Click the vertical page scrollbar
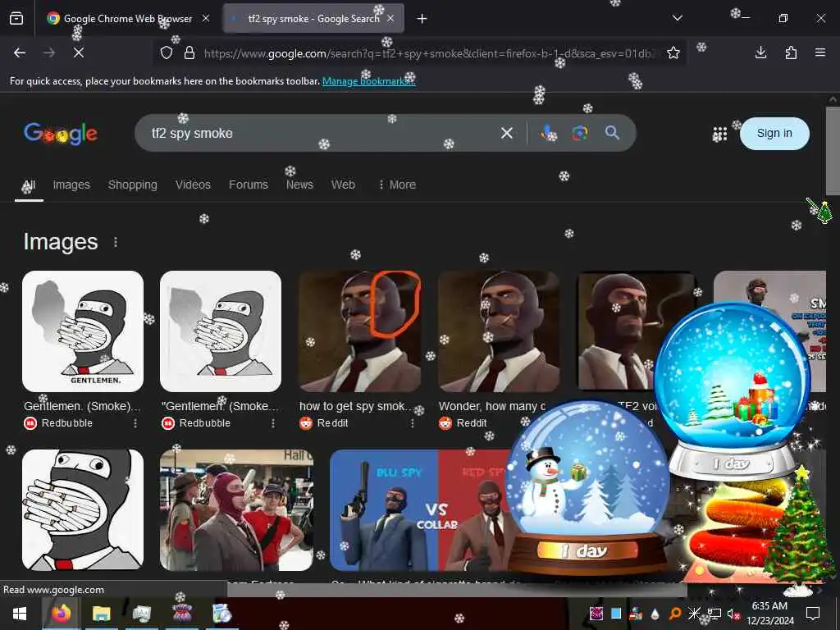The height and width of the screenshot is (630, 840). (x=833, y=151)
